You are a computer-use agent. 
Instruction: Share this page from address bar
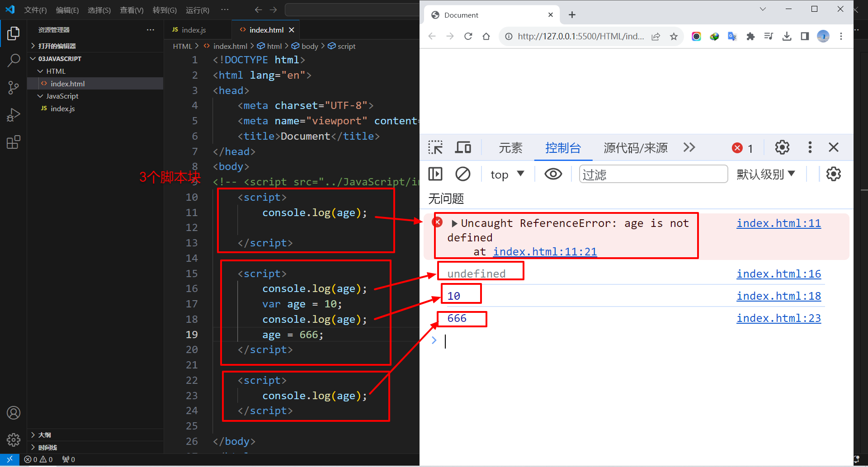coord(656,36)
